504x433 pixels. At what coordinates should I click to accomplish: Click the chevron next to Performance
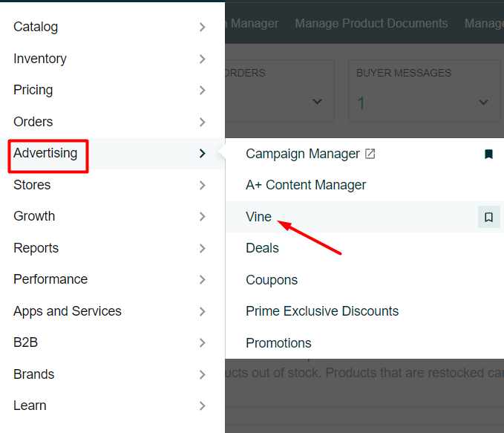point(203,280)
